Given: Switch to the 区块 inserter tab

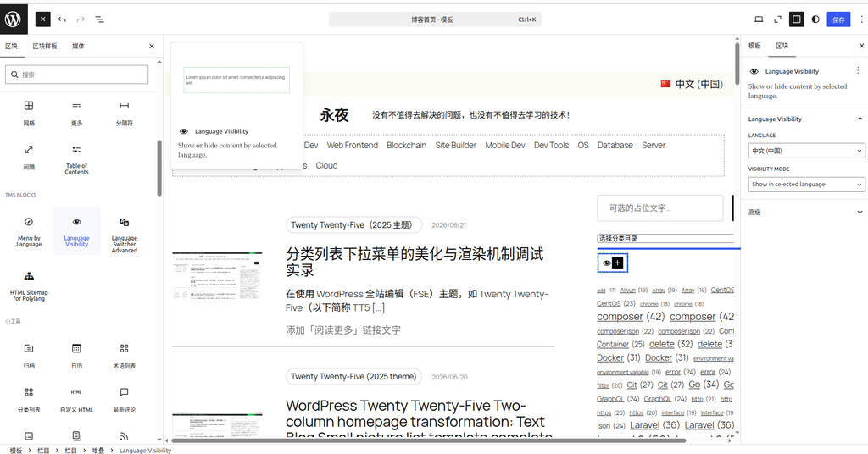Looking at the screenshot, I should pyautogui.click(x=12, y=46).
